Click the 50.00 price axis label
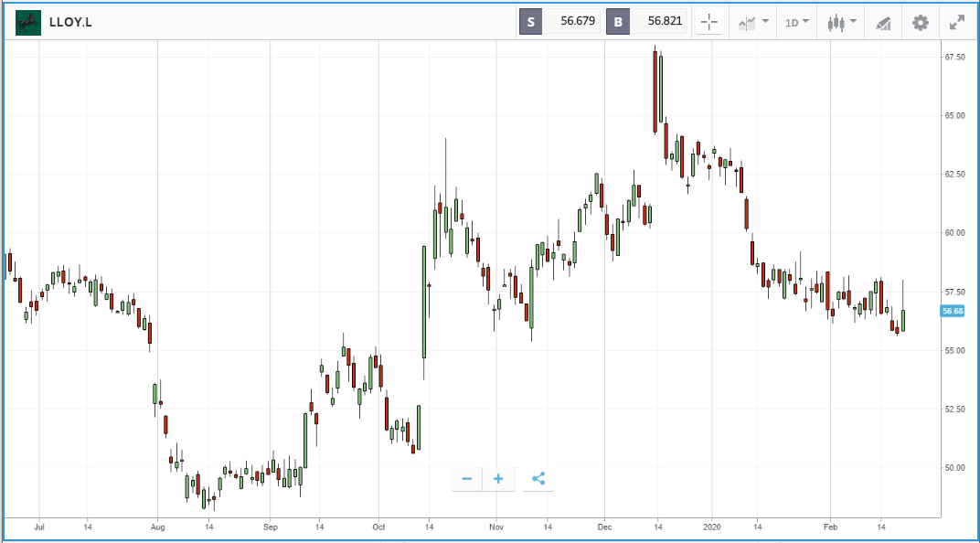This screenshot has height=543, width=980. tap(954, 468)
